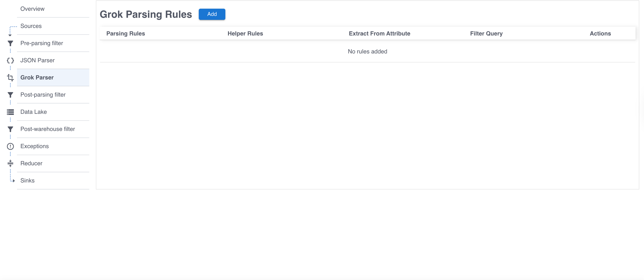Click the Filter Query column header
Viewport: 644px width, 280px height.
pos(486,33)
